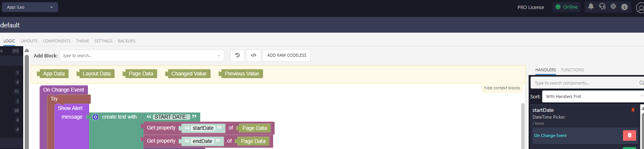Select the On Change Event block header
644x149 pixels.
pos(64,90)
